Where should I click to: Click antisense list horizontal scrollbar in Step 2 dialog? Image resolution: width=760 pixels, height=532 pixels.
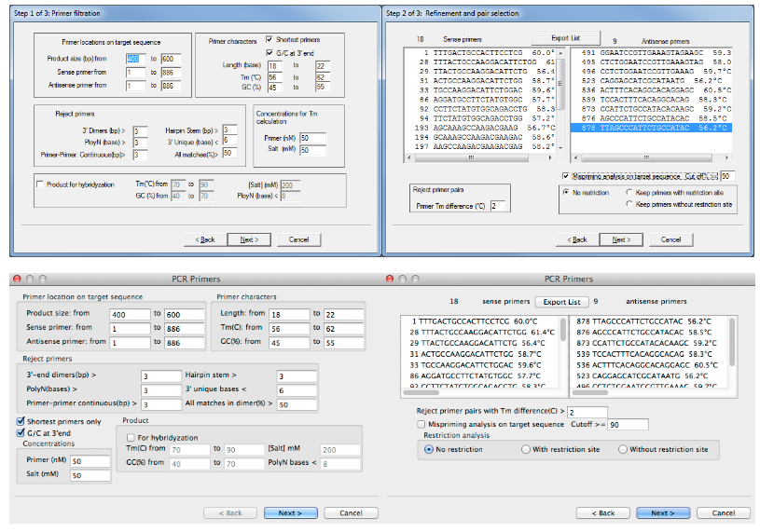[x=647, y=157]
